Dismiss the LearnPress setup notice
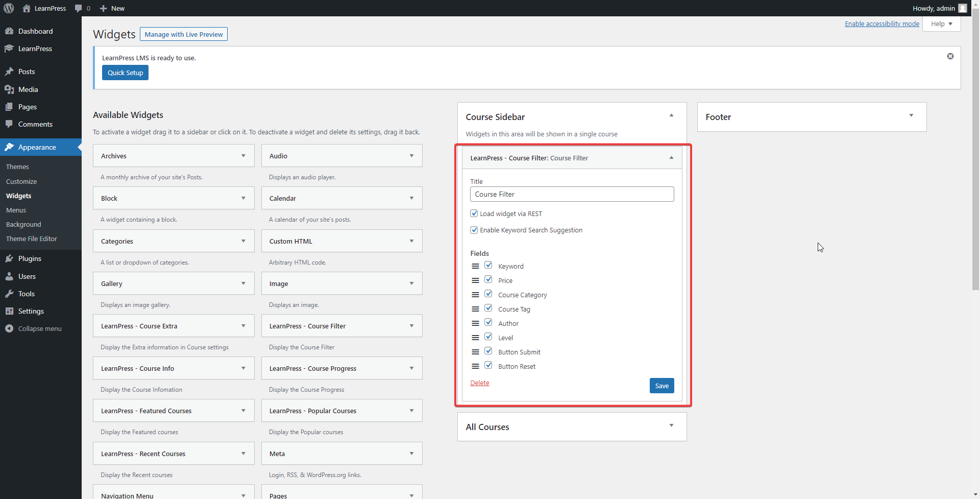Screen dimensions: 980x499 [950, 56]
